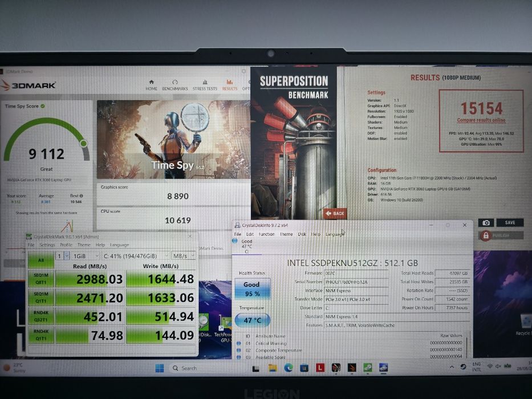The image size is (532, 399).
Task: Open Help menu in CrystalDiskInfo
Action: 315,234
